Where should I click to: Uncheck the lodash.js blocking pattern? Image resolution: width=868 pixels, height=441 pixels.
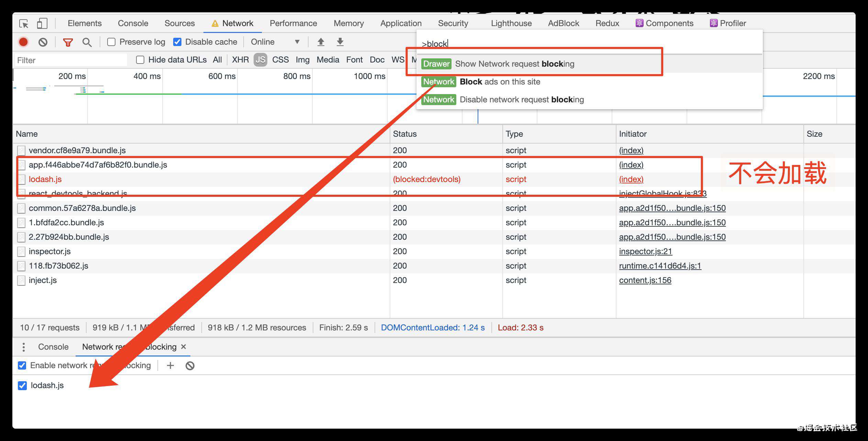click(x=22, y=385)
